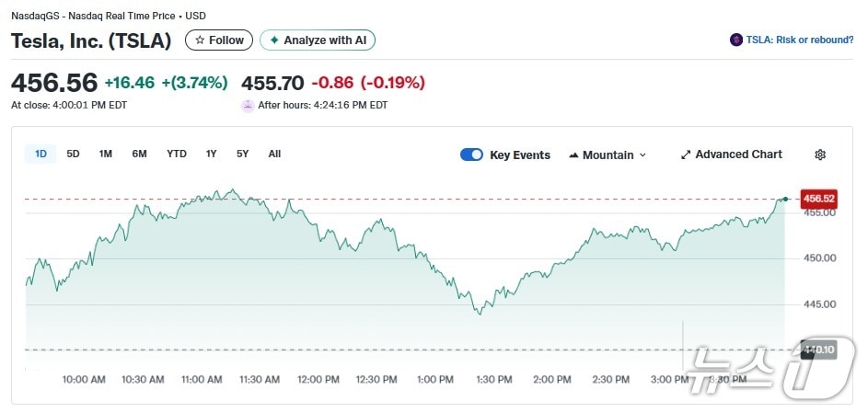
Task: Switch to the 5D time range
Action: tap(73, 154)
